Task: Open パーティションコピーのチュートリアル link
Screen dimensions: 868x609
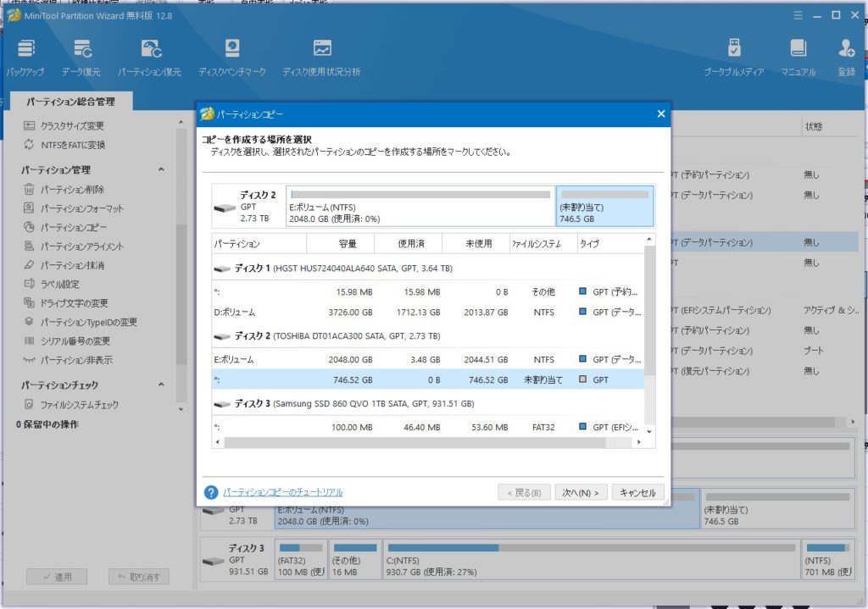Action: click(x=282, y=492)
